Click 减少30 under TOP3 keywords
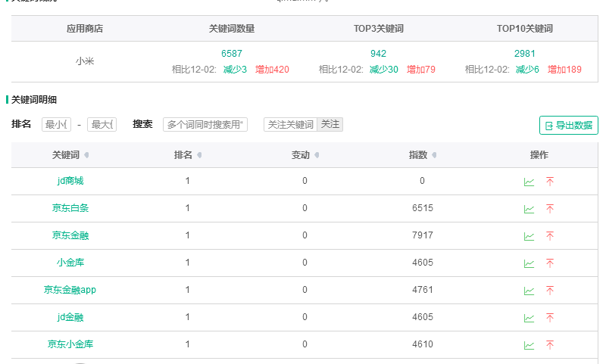The width and height of the screenshot is (606, 364). click(384, 70)
